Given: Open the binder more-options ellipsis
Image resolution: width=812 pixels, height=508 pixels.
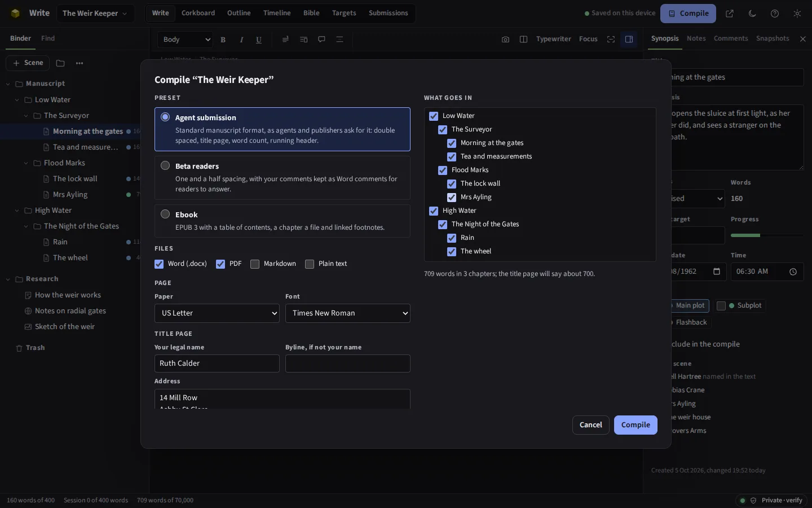Looking at the screenshot, I should (x=80, y=63).
